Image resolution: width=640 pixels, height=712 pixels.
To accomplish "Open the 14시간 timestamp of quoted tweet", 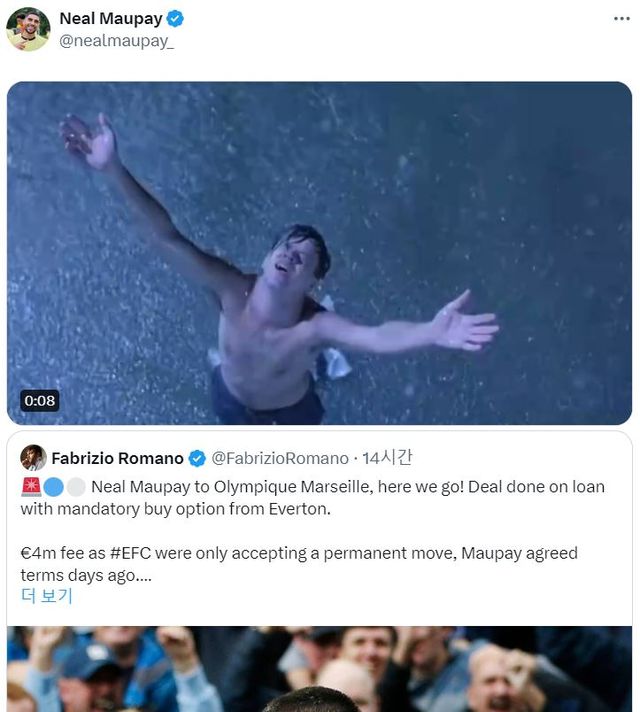I will click(387, 458).
